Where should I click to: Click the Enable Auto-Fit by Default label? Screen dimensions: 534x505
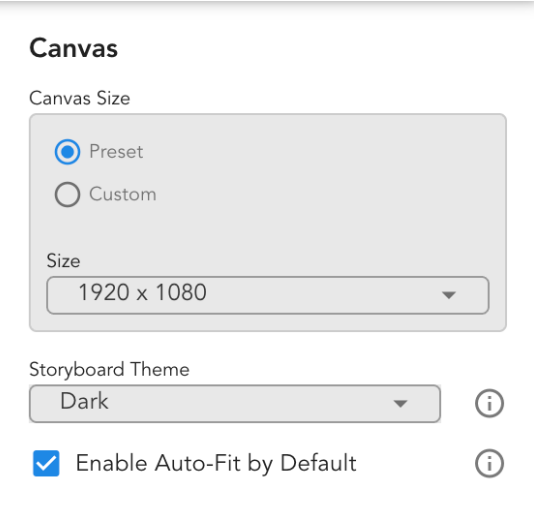coord(216,463)
